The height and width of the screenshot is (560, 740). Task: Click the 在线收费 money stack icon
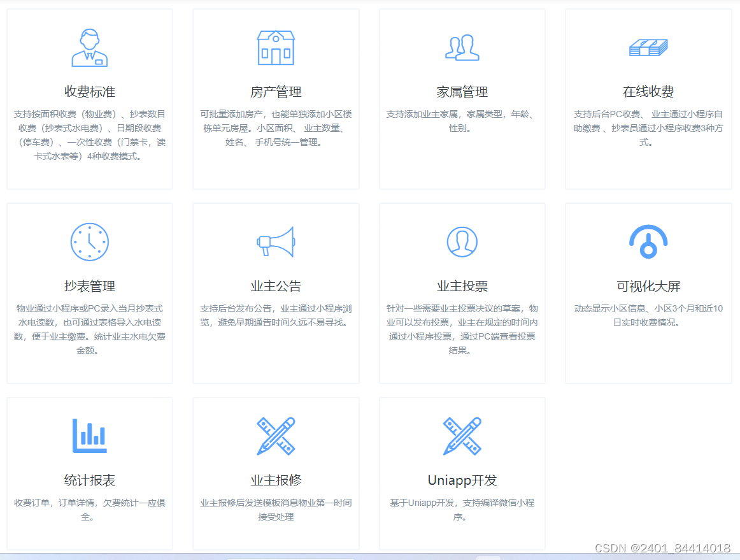[x=648, y=47]
